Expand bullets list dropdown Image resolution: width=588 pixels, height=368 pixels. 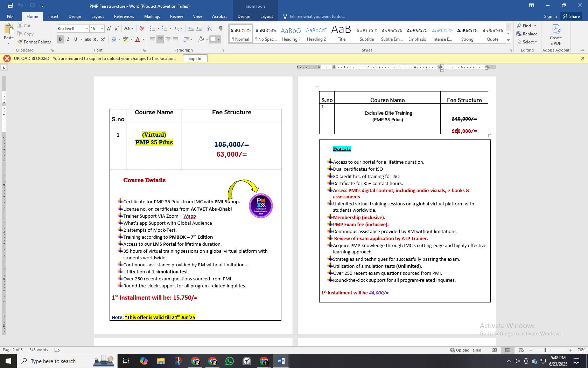[158, 28]
